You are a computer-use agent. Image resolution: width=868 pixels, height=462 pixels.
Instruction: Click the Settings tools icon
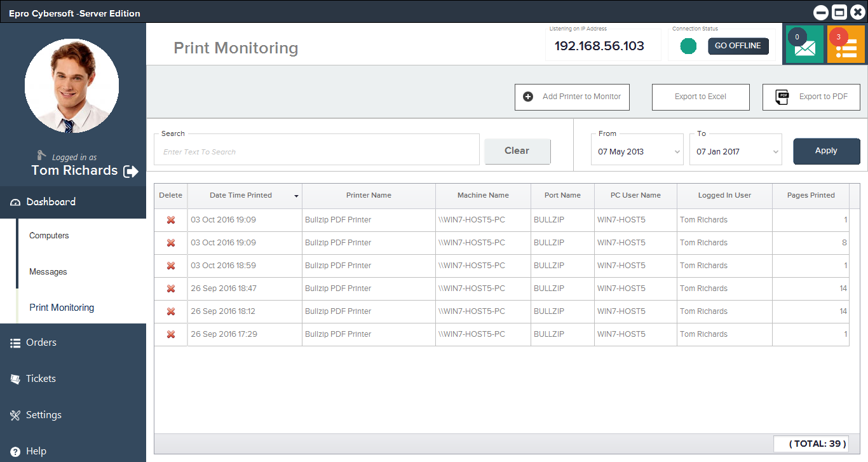(16, 415)
